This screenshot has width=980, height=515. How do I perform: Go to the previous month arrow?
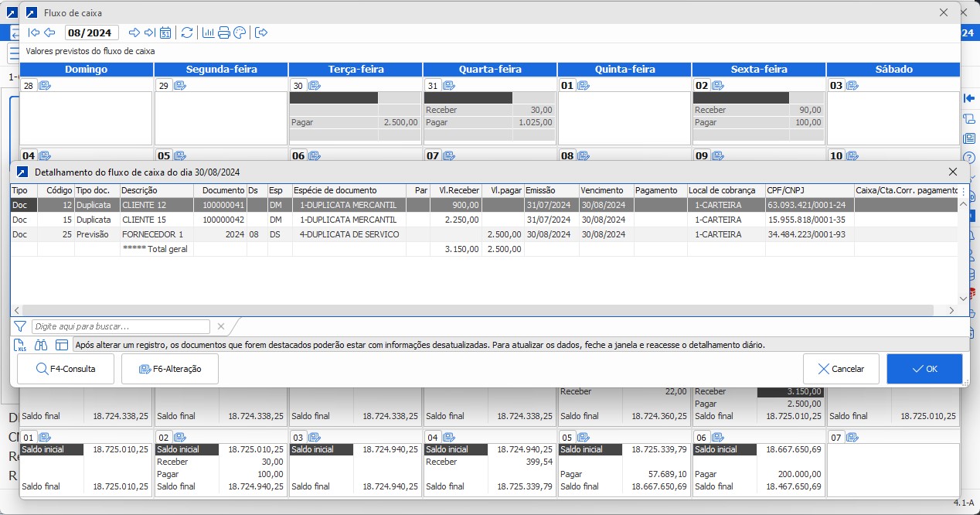(x=49, y=32)
